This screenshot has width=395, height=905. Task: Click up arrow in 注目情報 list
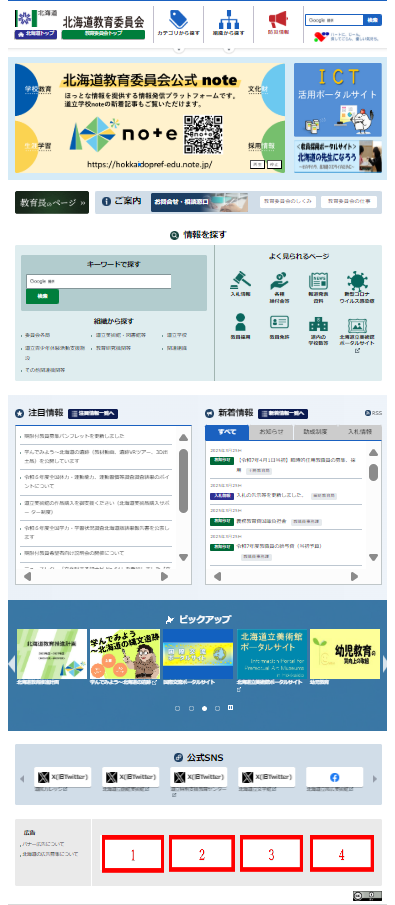(184, 438)
